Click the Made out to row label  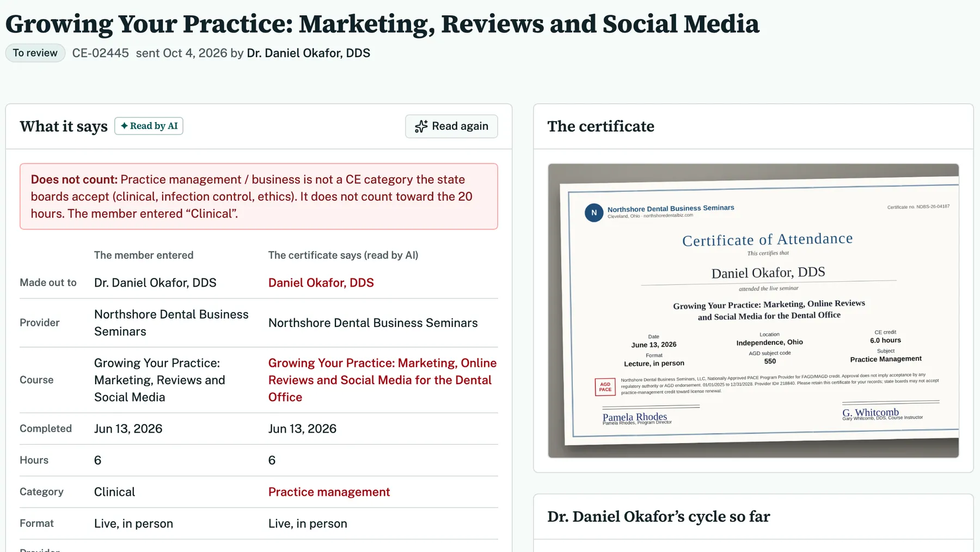(x=48, y=283)
